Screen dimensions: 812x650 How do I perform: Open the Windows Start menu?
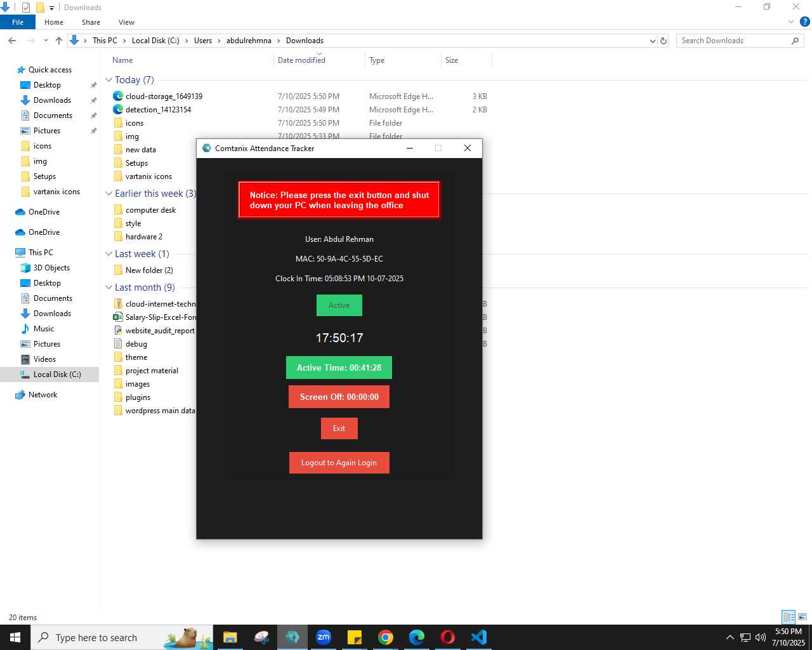tap(15, 637)
